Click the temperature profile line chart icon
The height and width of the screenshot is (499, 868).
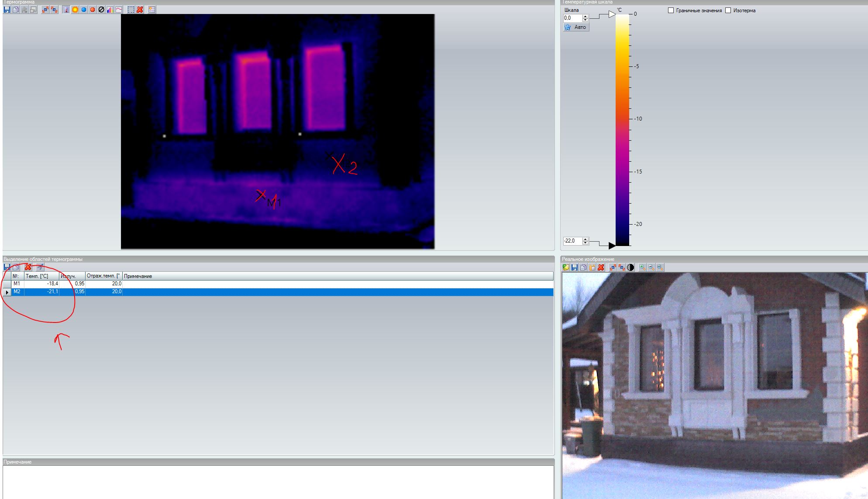pos(119,10)
